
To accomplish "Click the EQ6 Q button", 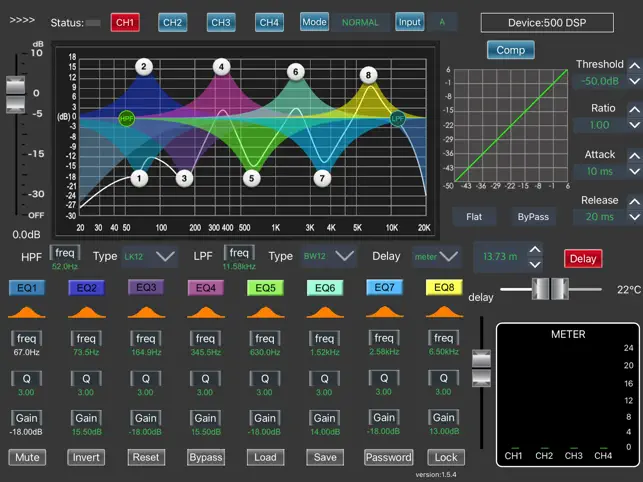I will [x=324, y=379].
